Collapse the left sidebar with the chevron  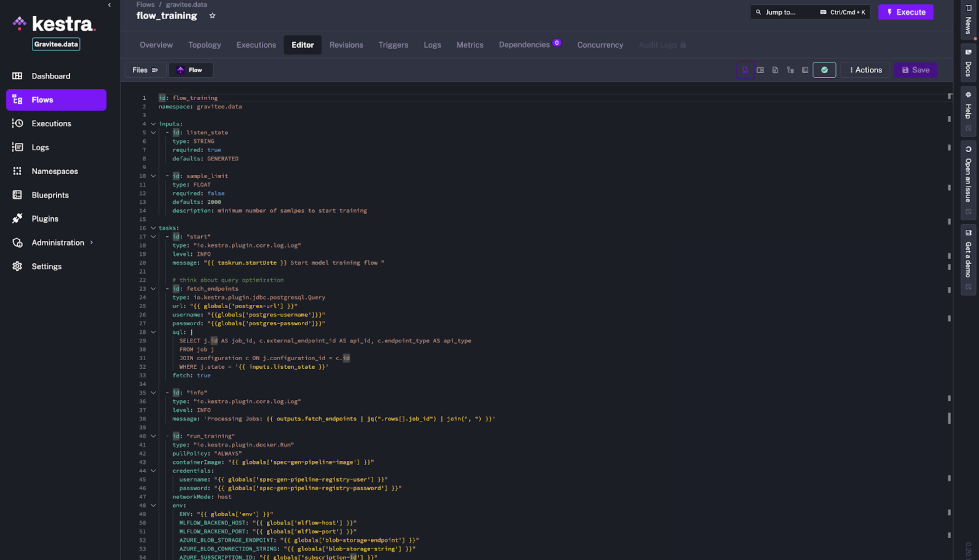110,5
